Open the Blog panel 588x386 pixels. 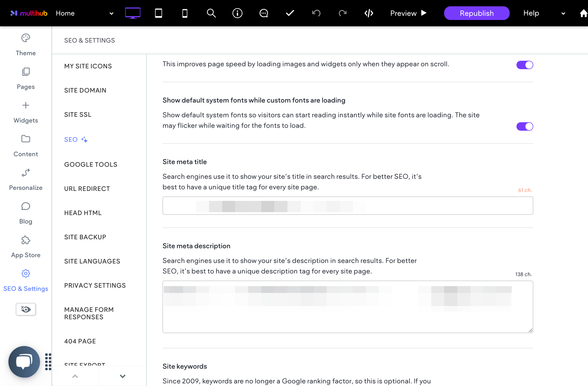tap(26, 214)
